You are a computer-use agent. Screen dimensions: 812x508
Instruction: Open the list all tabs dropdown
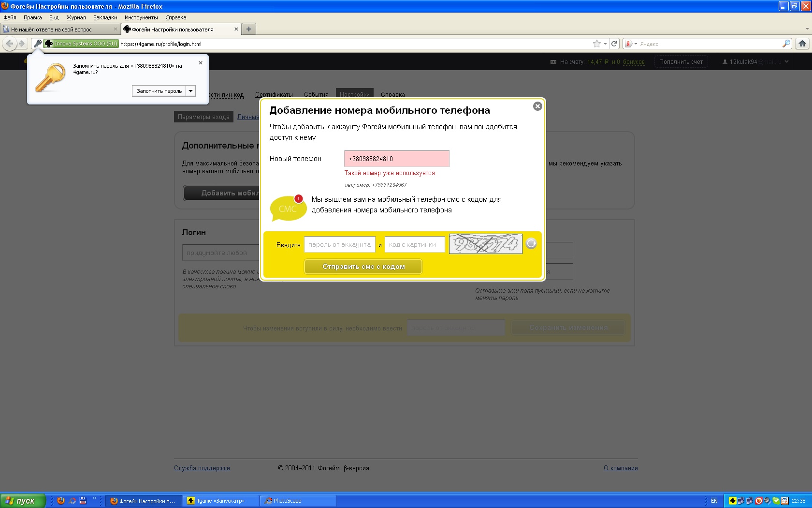[x=807, y=29]
